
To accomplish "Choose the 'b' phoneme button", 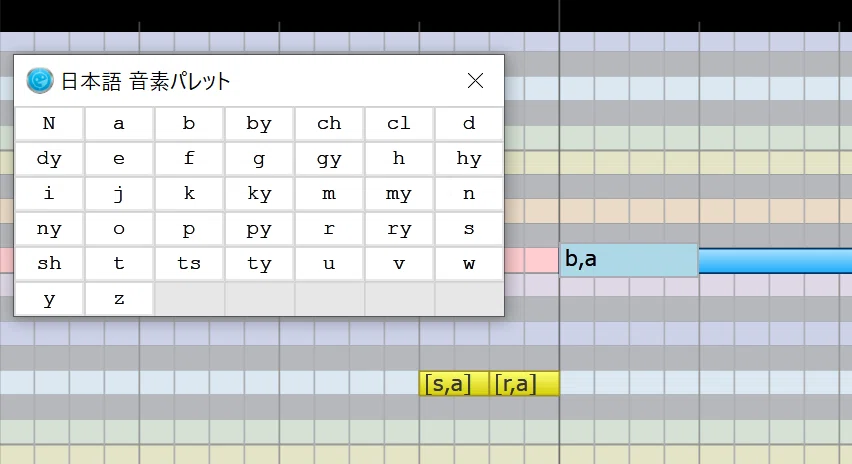I will point(189,123).
